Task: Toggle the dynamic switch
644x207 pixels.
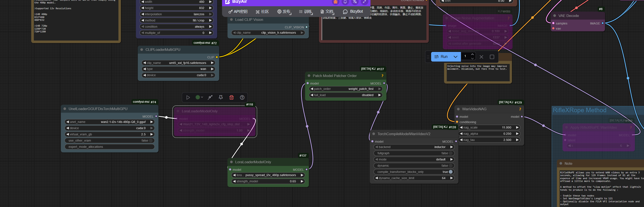Action: (x=450, y=166)
